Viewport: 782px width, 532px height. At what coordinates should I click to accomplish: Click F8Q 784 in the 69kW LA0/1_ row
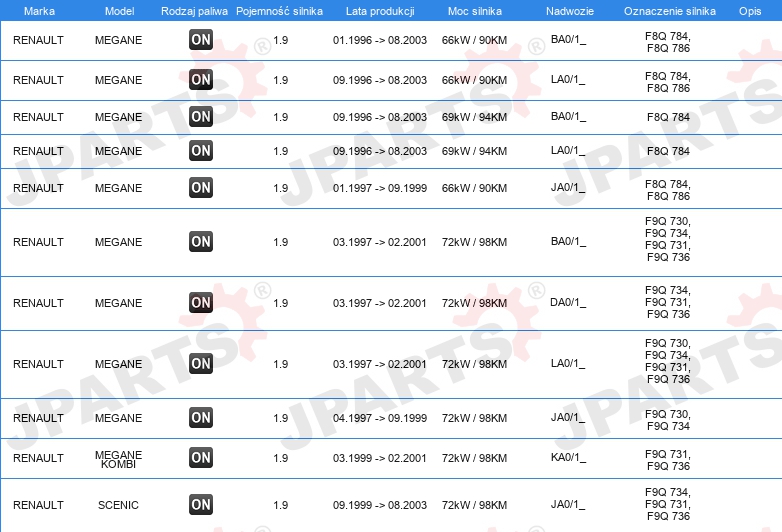click(668, 151)
